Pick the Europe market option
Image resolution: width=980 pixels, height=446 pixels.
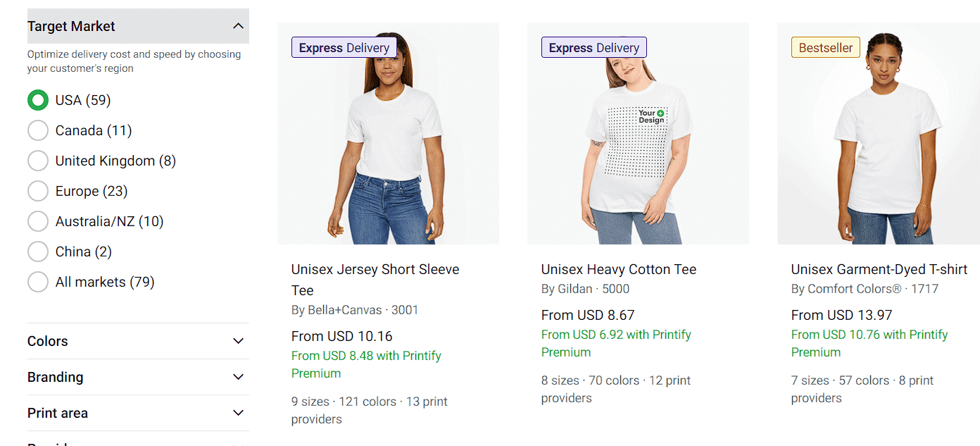pyautogui.click(x=38, y=191)
